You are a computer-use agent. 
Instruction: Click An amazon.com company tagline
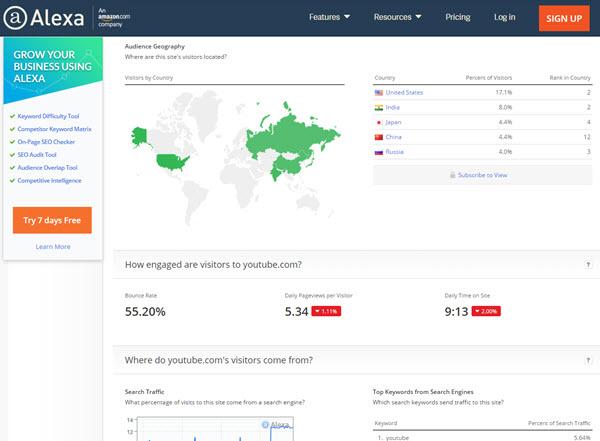click(114, 17)
